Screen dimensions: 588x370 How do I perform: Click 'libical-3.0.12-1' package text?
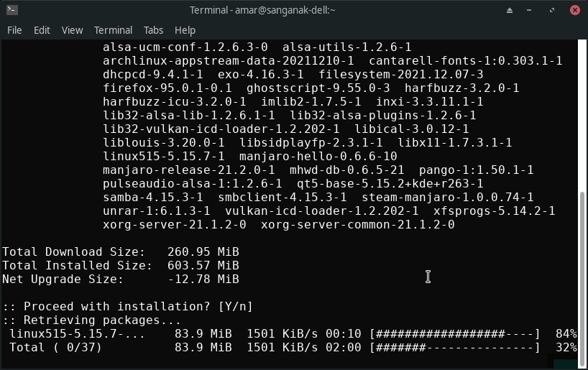click(x=412, y=129)
